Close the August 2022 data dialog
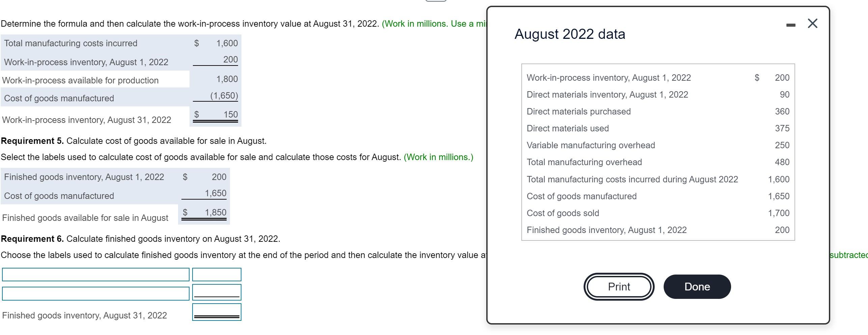The height and width of the screenshot is (335, 868). [813, 23]
